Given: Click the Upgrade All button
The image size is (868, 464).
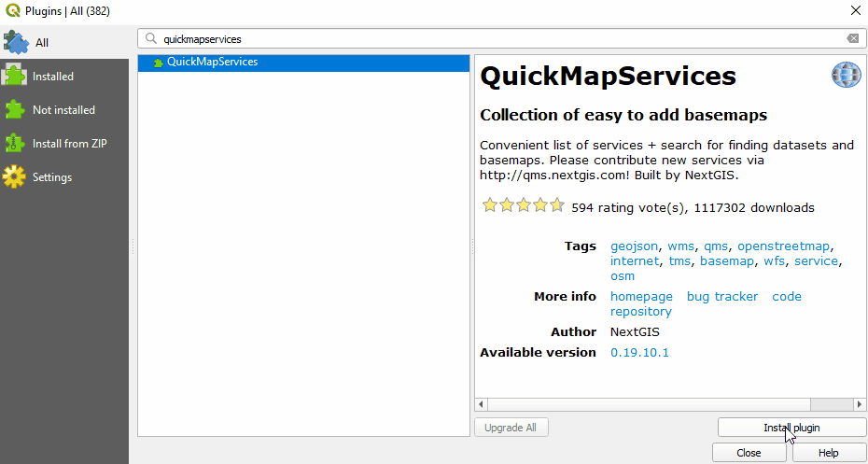Looking at the screenshot, I should 511,428.
